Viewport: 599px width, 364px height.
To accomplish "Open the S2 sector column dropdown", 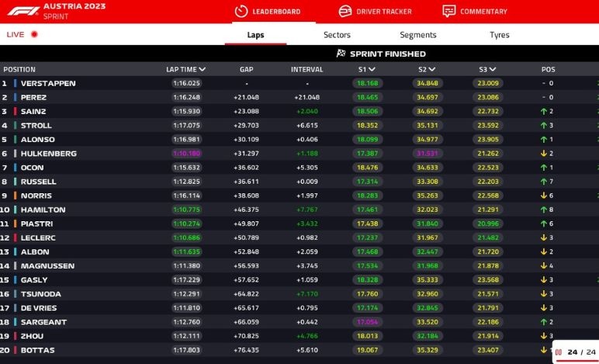I will [x=431, y=69].
